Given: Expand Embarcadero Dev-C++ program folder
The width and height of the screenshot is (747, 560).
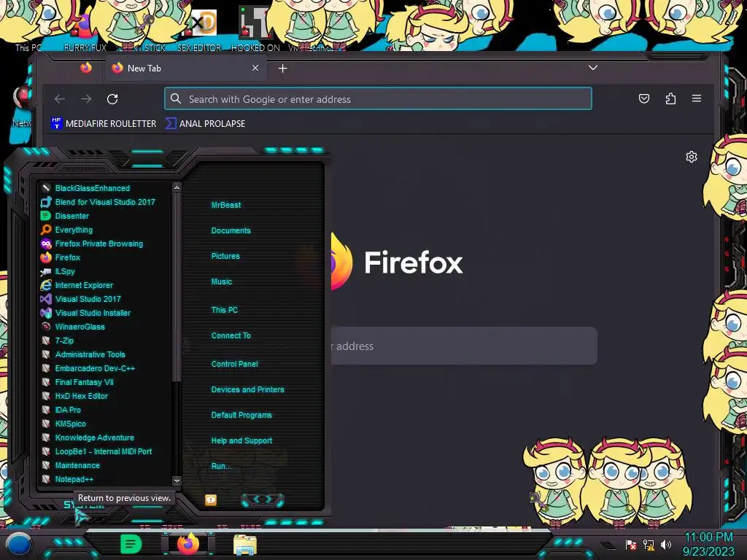Looking at the screenshot, I should (x=88, y=368).
